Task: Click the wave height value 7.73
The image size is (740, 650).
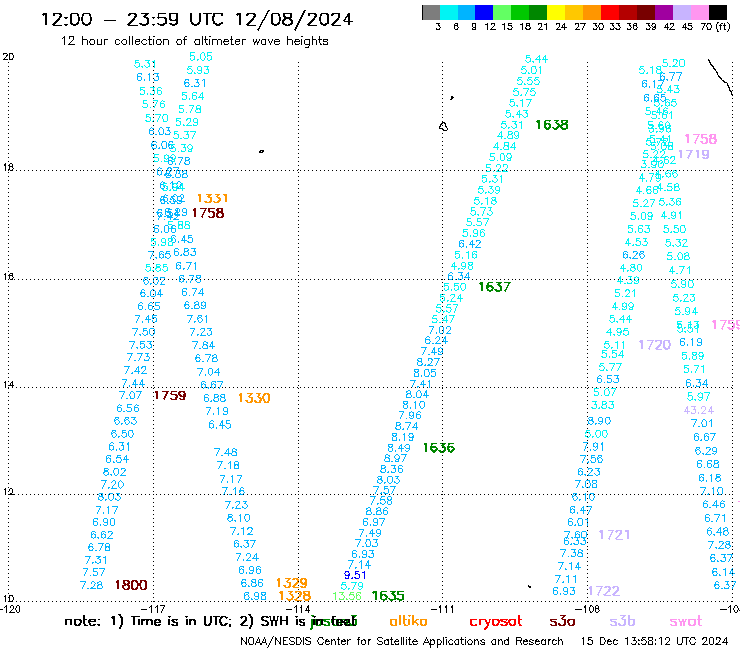Action: click(138, 357)
